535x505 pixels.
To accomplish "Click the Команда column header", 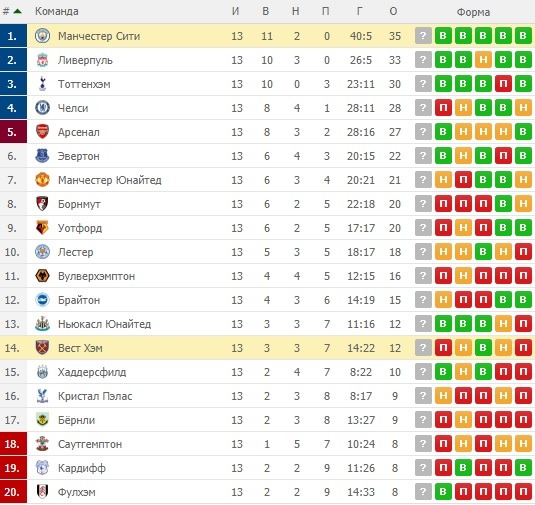I will coord(57,11).
